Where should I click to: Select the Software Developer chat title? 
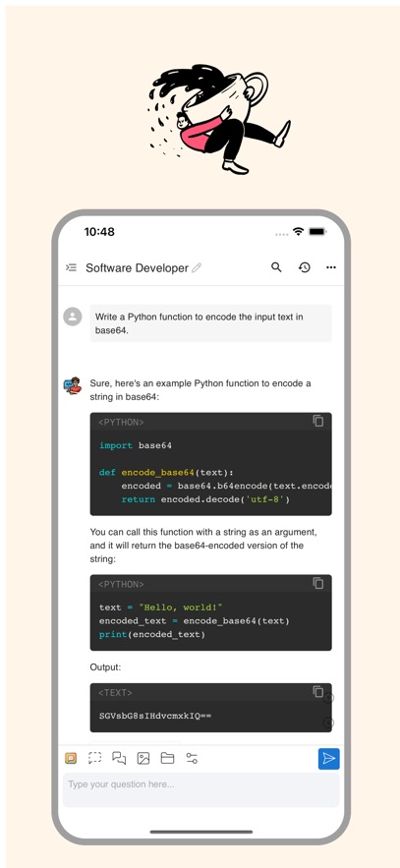138,268
